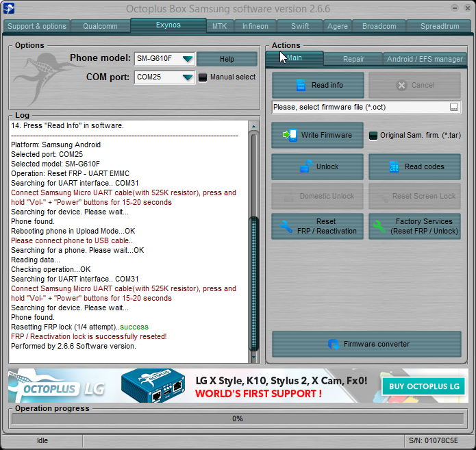This screenshot has width=476, height=450.
Task: Switch to the Support & options tab
Action: (37, 26)
